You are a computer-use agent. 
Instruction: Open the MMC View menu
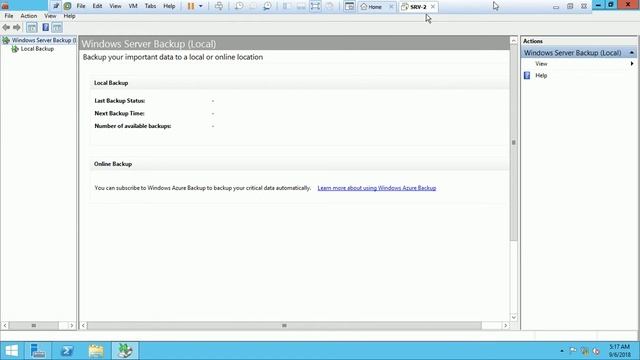click(x=50, y=16)
